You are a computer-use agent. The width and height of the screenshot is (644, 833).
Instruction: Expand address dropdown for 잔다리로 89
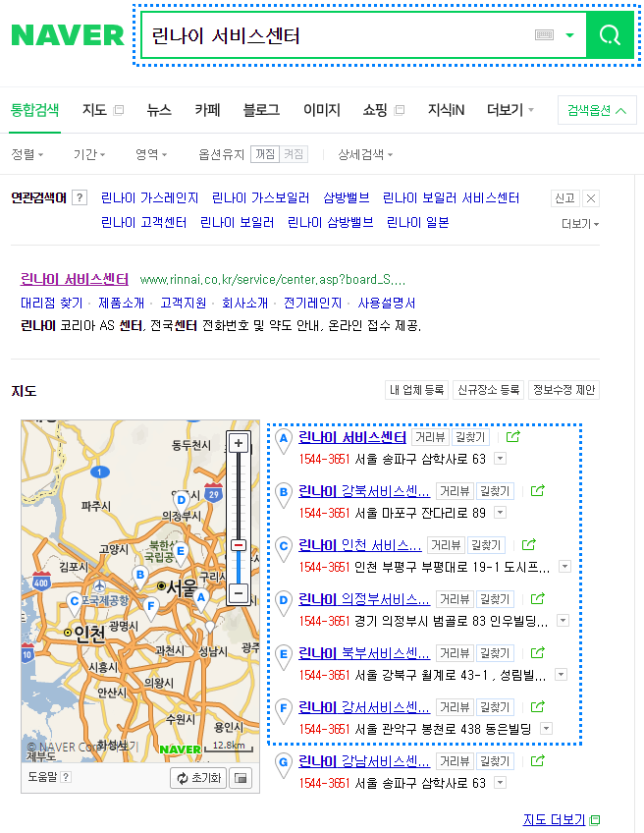[x=500, y=513]
